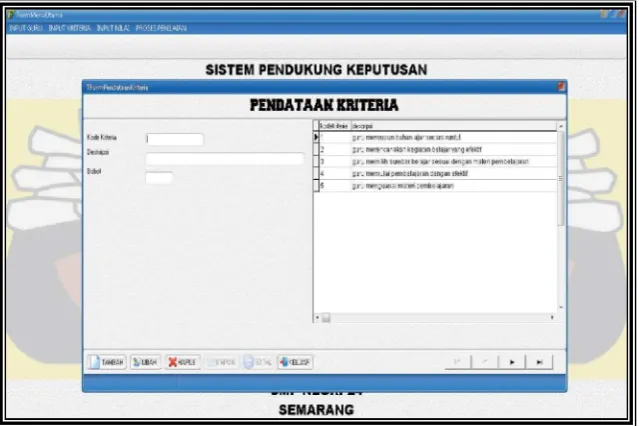Click the grid's scroll down arrow
The width and height of the screenshot is (639, 426).
(x=561, y=307)
